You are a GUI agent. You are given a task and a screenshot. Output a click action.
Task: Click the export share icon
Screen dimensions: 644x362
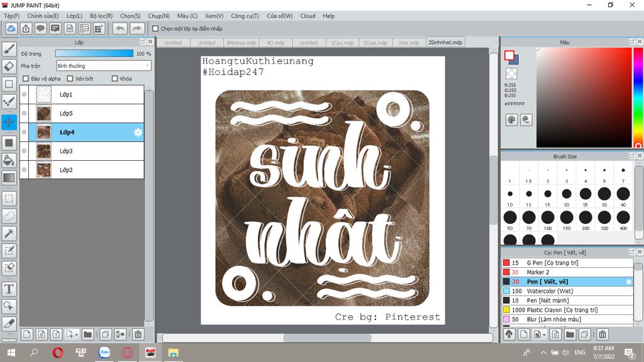pyautogui.click(x=26, y=29)
